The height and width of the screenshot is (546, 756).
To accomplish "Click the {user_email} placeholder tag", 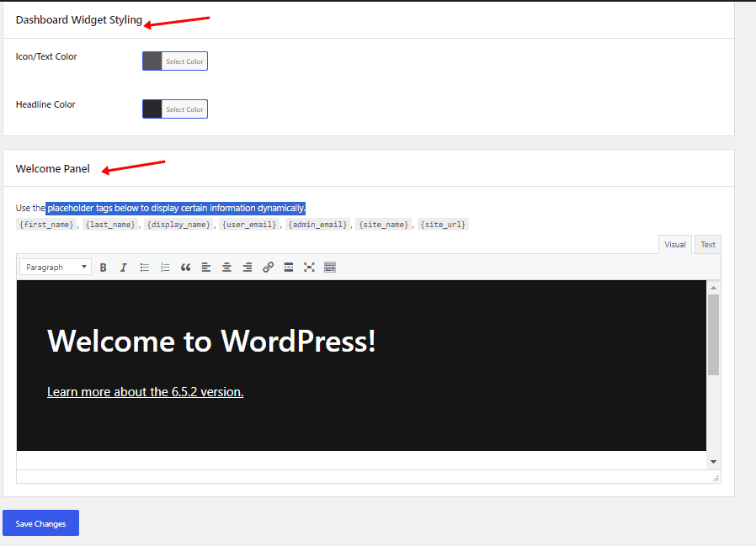I will 249,225.
